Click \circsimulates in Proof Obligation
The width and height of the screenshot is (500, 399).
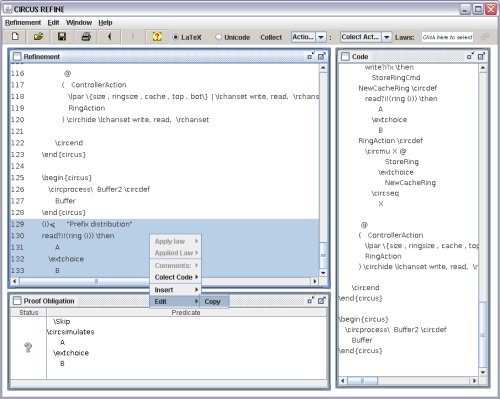pyautogui.click(x=71, y=332)
